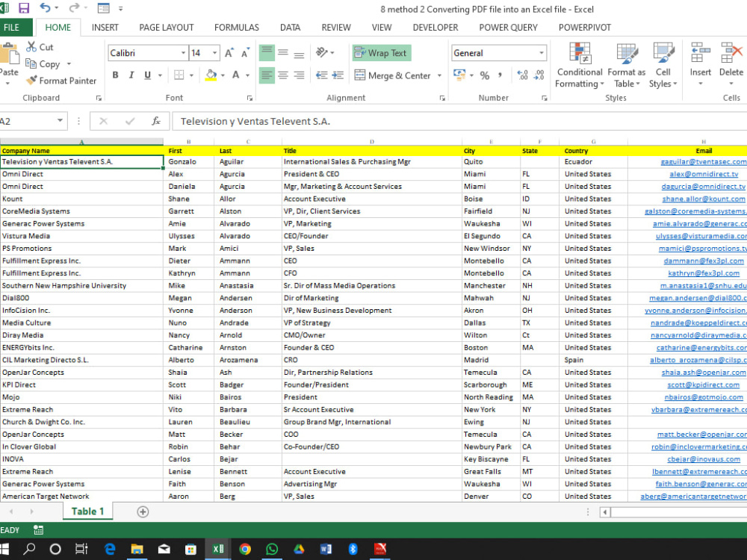Viewport: 747px width, 560px height.
Task: Apply italic formatting
Action: tap(131, 75)
